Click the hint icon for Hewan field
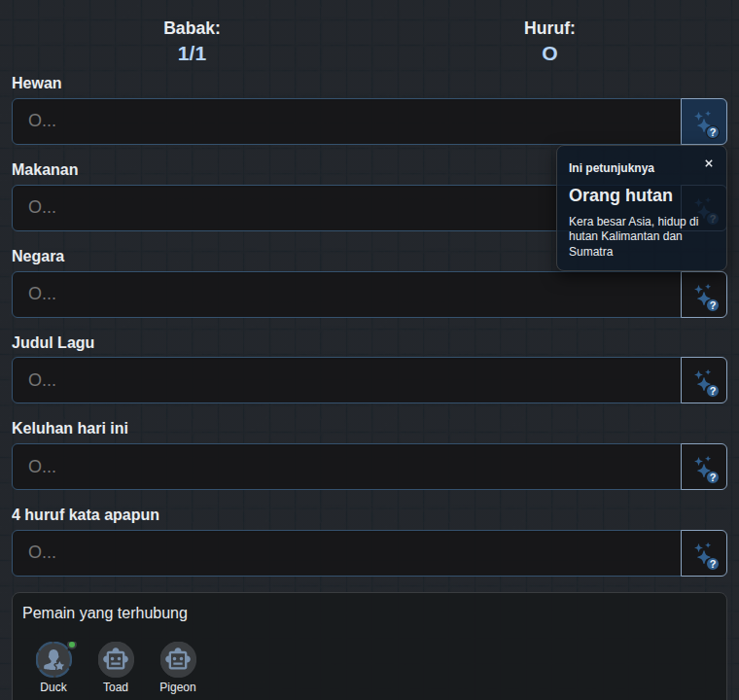This screenshot has width=739, height=700. point(704,122)
